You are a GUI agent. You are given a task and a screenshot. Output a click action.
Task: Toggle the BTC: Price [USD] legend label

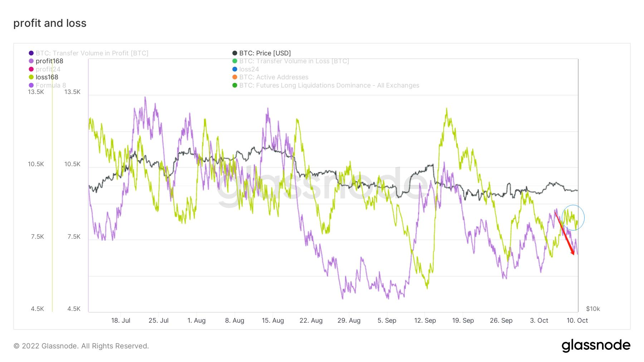tap(265, 53)
